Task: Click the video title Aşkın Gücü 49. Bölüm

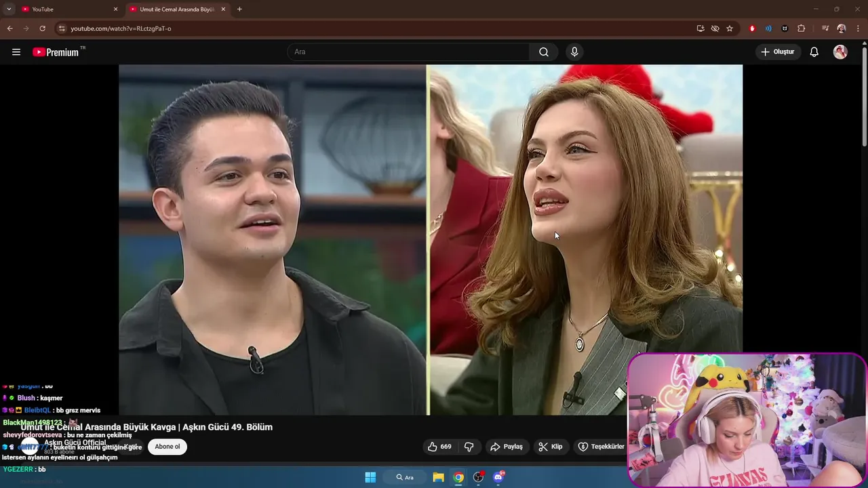Action: tap(146, 427)
